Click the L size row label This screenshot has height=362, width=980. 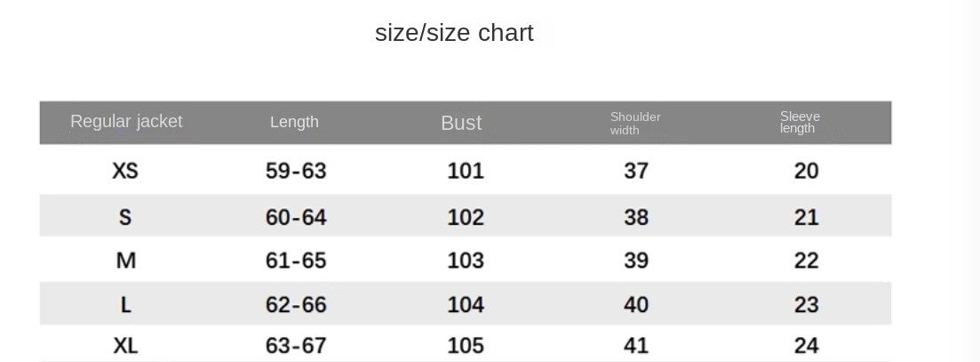click(125, 305)
